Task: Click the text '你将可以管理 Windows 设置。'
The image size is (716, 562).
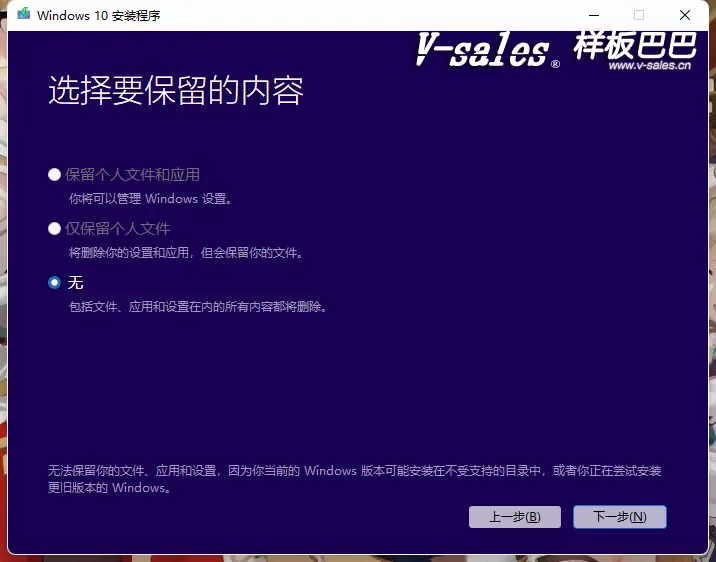Action: coord(151,199)
